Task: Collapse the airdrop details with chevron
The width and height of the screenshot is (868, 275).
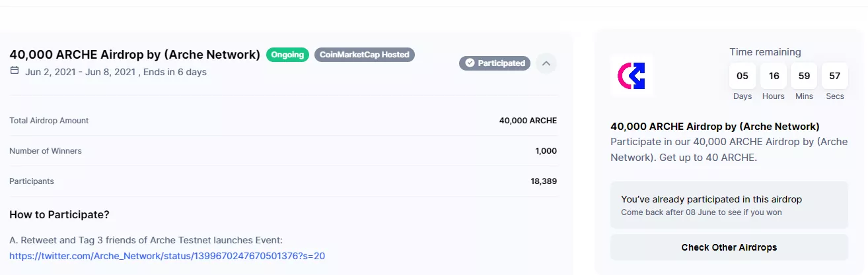Action: [546, 63]
